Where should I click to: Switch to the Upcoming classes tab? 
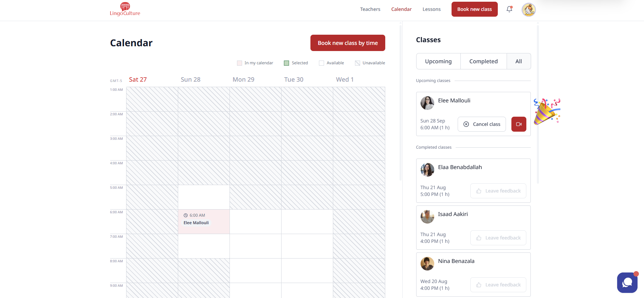(438, 61)
